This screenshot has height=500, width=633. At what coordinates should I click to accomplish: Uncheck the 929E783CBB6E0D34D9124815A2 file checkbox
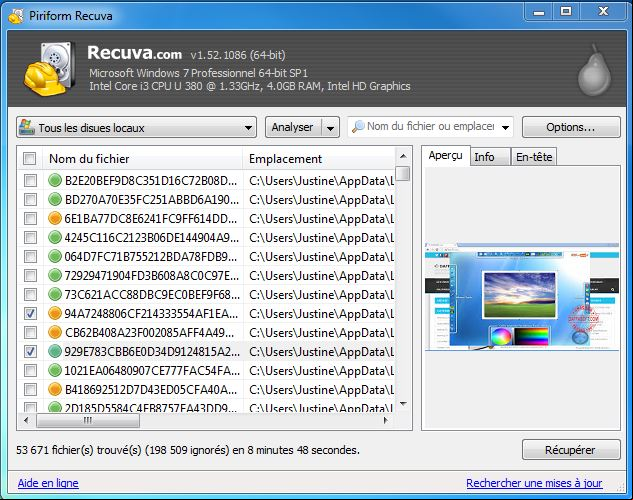[x=30, y=351]
